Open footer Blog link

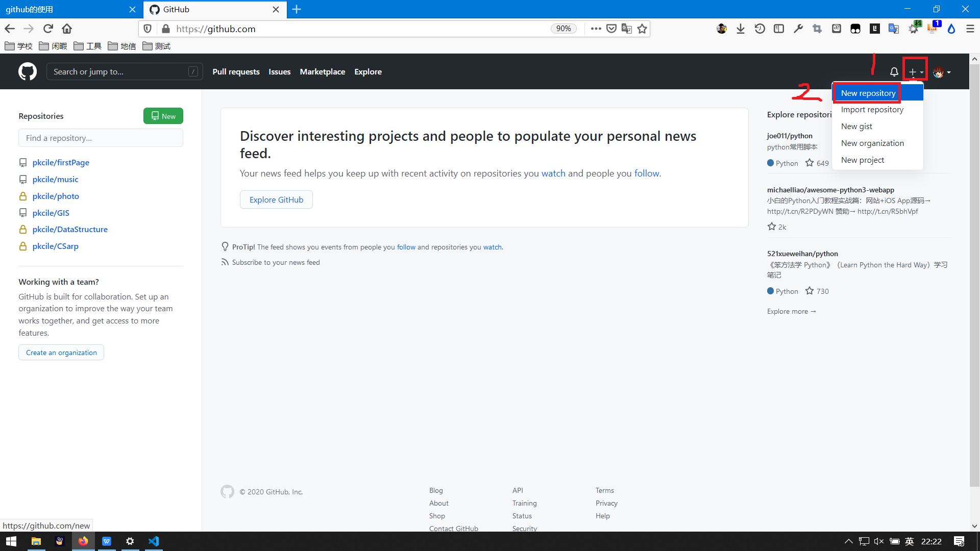click(x=436, y=490)
